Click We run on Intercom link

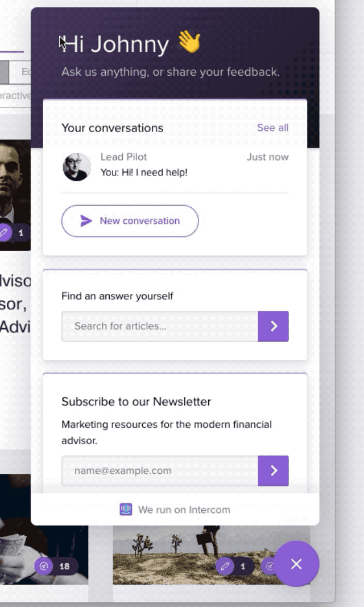coord(175,510)
